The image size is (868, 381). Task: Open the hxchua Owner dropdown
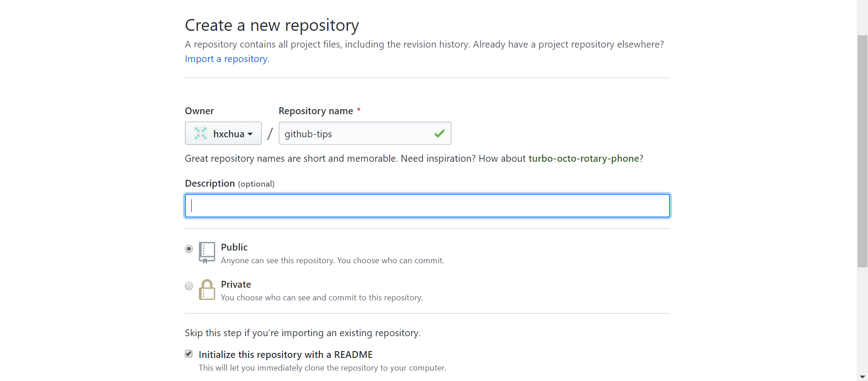[223, 133]
